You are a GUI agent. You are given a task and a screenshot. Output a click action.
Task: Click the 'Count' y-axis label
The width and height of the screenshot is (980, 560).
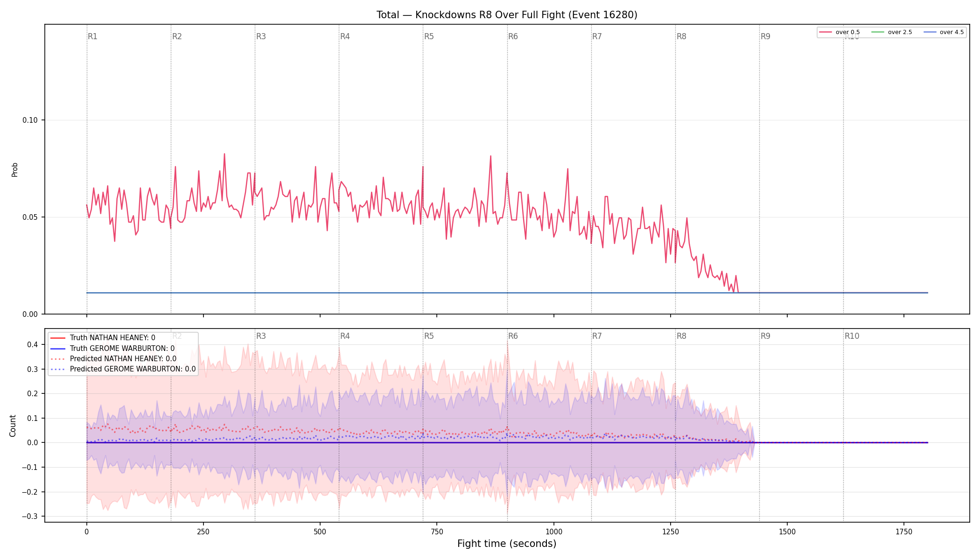coord(13,426)
